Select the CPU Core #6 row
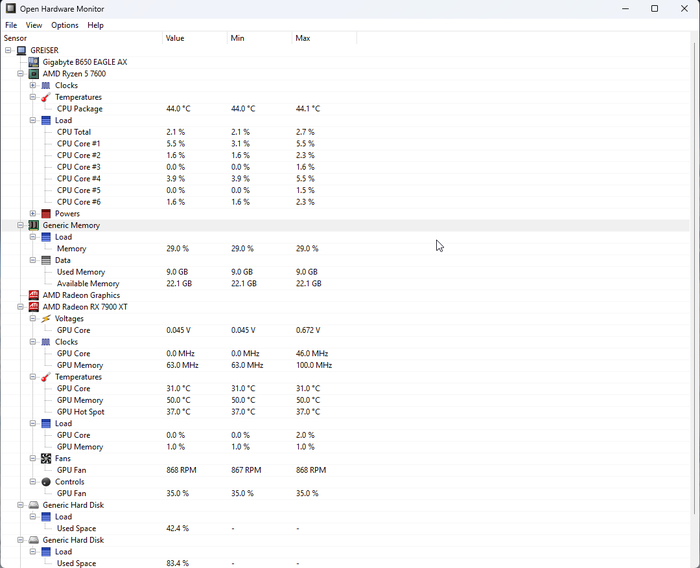The width and height of the screenshot is (700, 568). point(346,202)
